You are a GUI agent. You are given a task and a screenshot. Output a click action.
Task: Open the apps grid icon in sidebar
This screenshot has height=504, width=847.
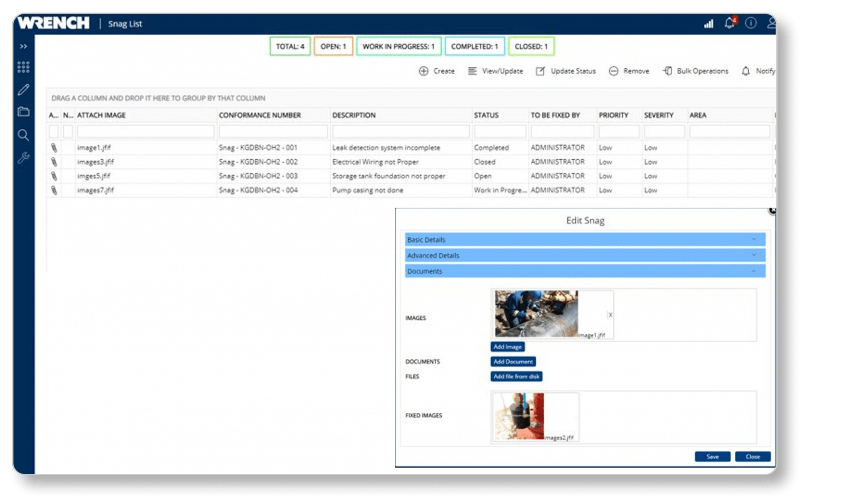(23, 67)
